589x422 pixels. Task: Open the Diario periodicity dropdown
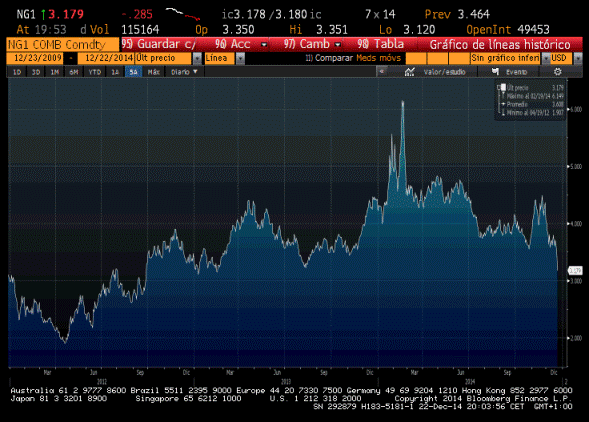(x=184, y=72)
